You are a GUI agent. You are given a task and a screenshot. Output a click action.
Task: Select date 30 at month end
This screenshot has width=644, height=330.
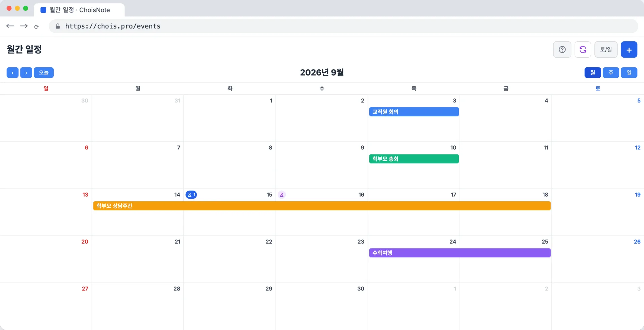pyautogui.click(x=322, y=306)
